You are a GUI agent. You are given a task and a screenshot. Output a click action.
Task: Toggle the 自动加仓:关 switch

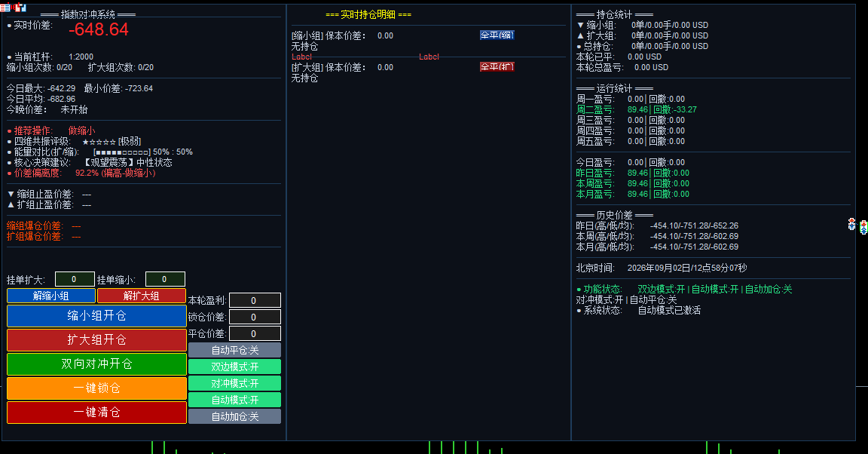[x=235, y=416]
